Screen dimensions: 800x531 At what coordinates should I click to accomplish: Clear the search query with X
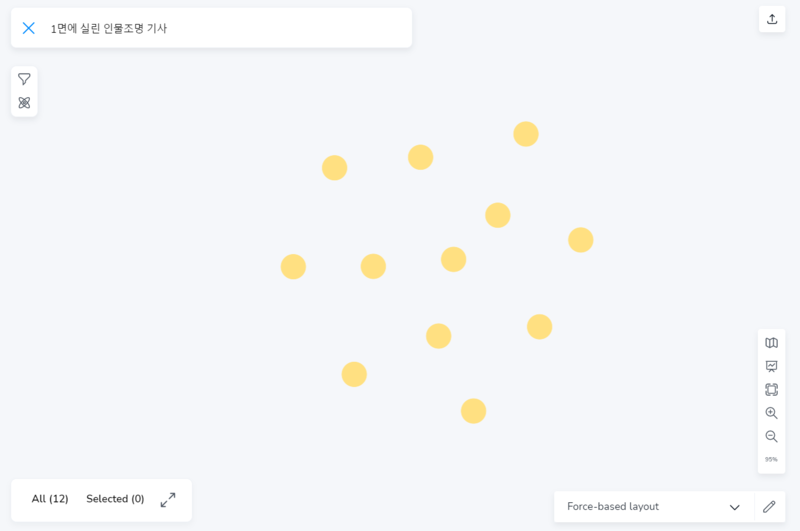pyautogui.click(x=29, y=28)
